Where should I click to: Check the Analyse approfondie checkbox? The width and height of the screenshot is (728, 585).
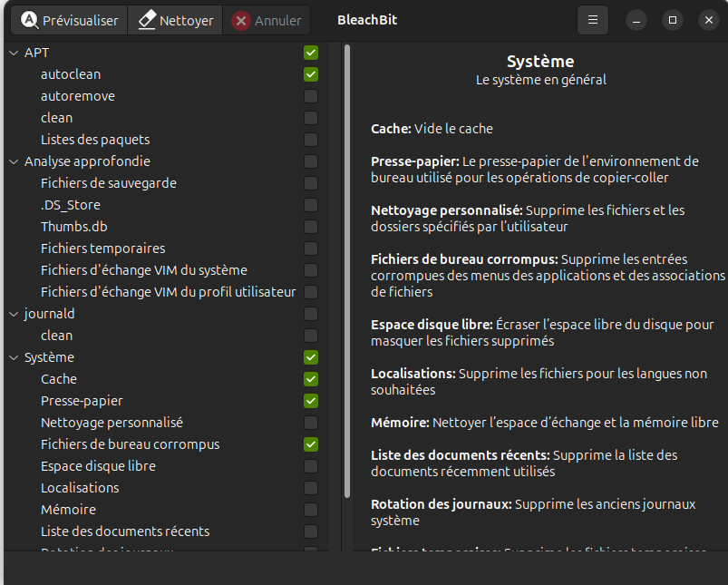[311, 161]
